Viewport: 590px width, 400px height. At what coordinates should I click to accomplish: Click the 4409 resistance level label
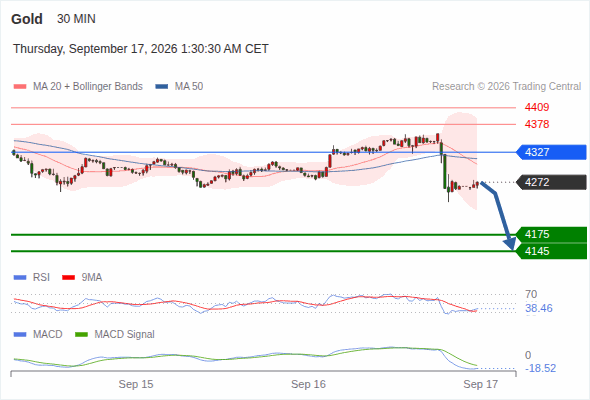point(537,108)
